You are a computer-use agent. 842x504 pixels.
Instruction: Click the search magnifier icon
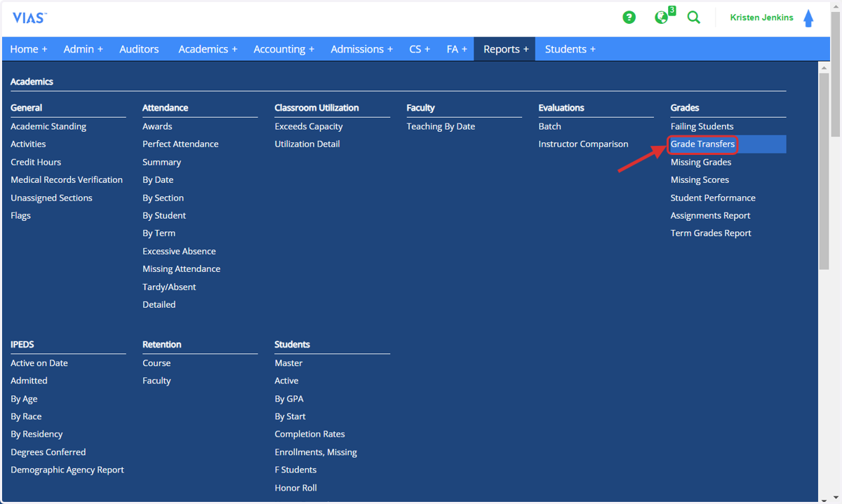pos(694,18)
